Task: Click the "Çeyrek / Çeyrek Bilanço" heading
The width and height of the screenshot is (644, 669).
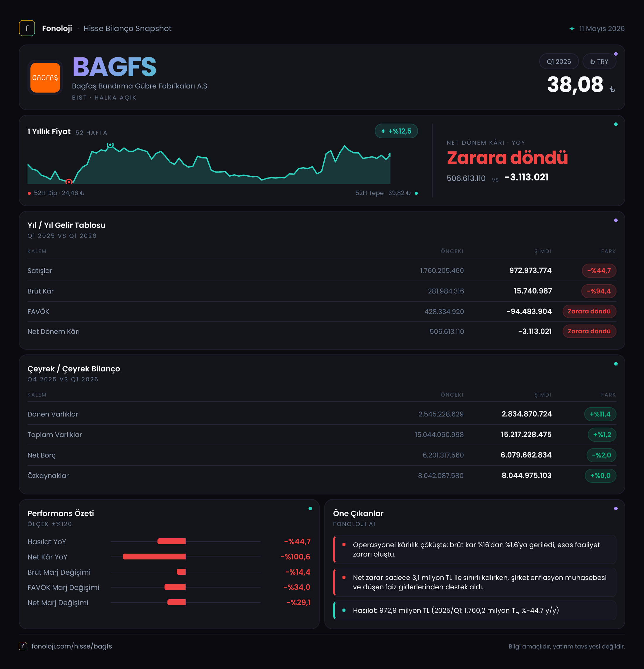Action: tap(74, 369)
